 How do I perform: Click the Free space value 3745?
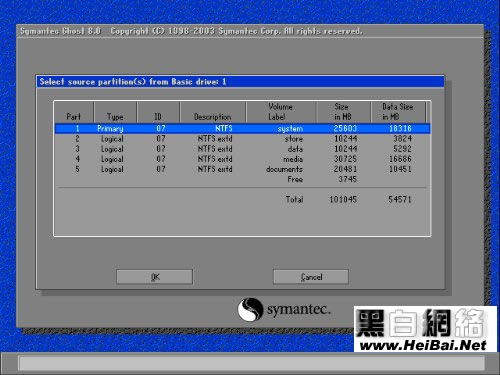pyautogui.click(x=348, y=179)
